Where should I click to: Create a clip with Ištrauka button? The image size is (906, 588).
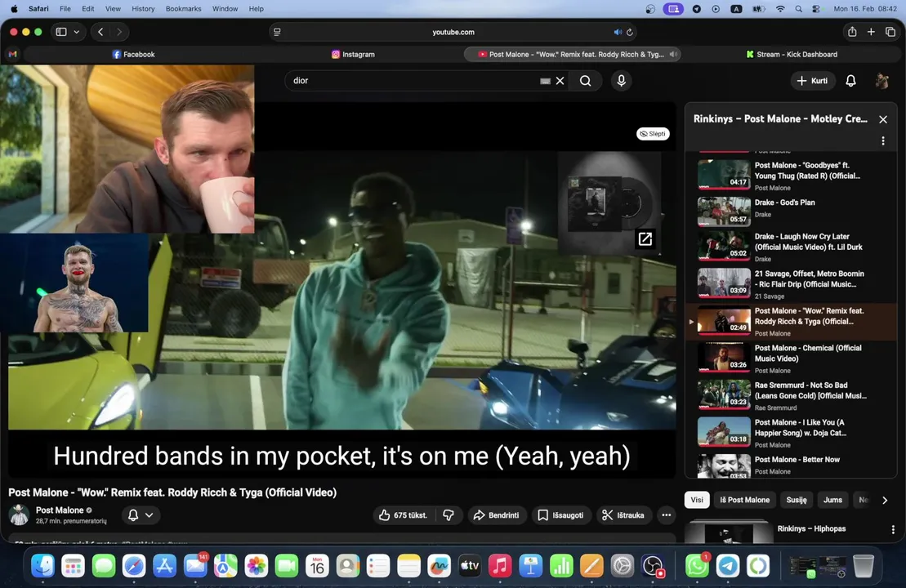tap(623, 515)
